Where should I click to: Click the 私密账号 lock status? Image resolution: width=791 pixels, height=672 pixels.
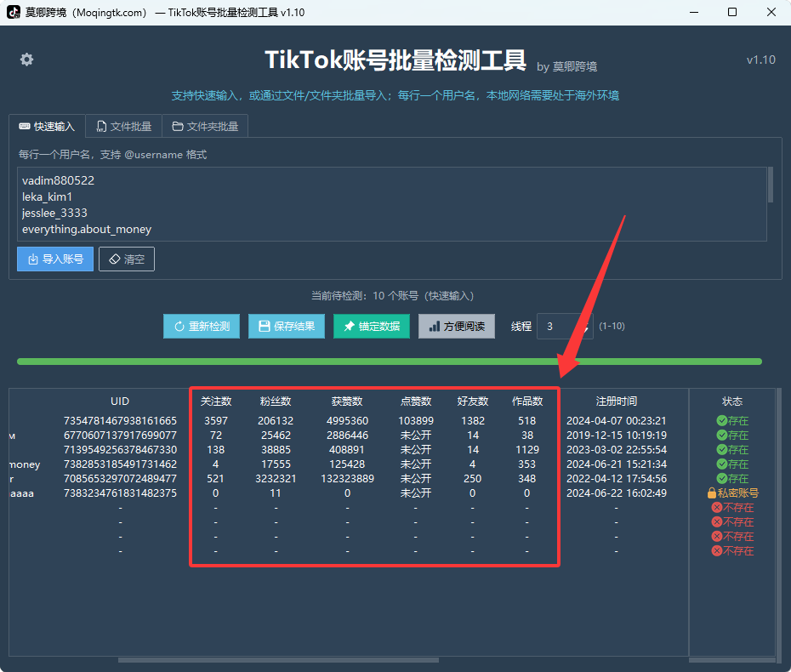pos(732,493)
